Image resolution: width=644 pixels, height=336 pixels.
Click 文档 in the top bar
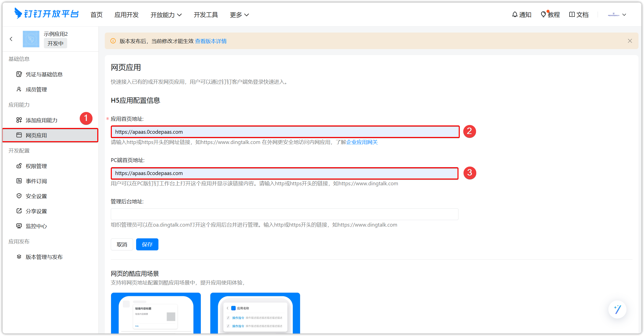(x=582, y=15)
